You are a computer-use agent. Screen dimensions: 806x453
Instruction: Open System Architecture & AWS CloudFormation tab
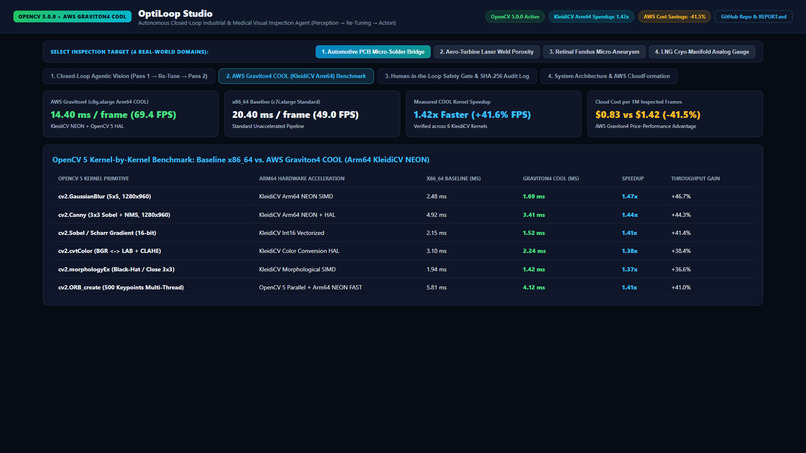pos(609,76)
